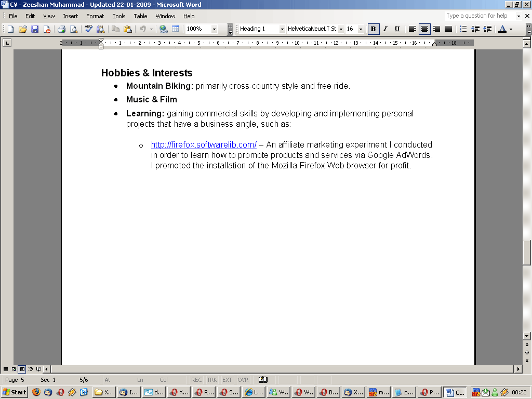Save the document with floppy disk icon

click(35, 29)
